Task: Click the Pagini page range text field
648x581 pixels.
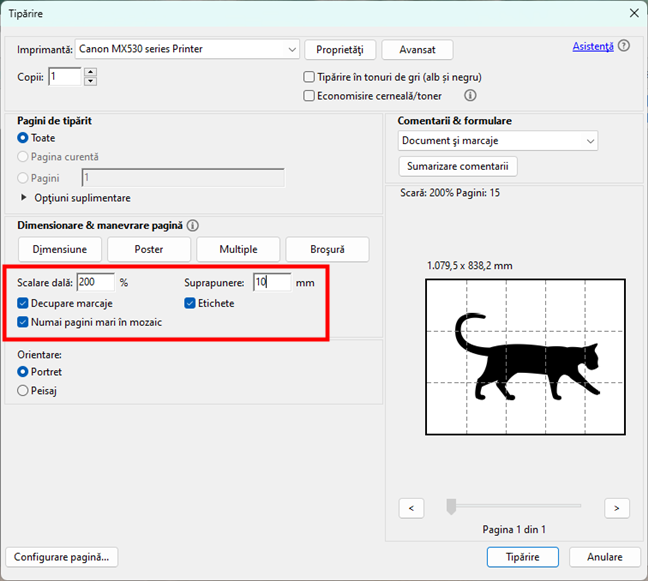Action: tap(183, 178)
